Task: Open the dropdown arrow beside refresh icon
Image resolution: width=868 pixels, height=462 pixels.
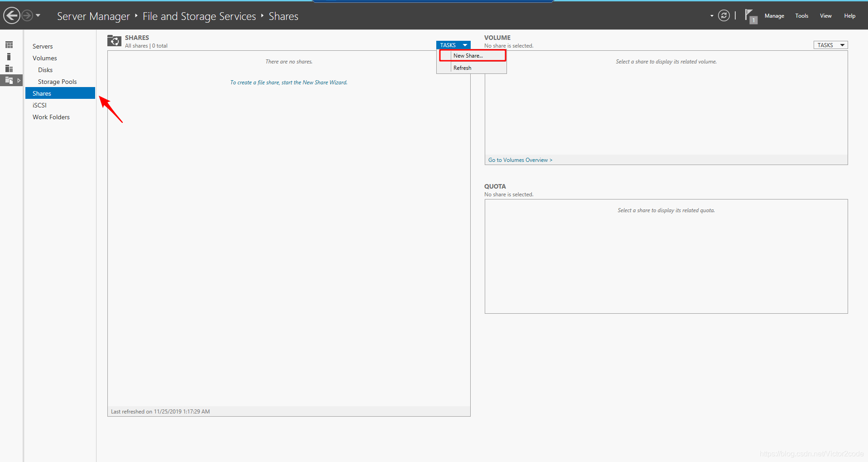Action: pos(712,16)
